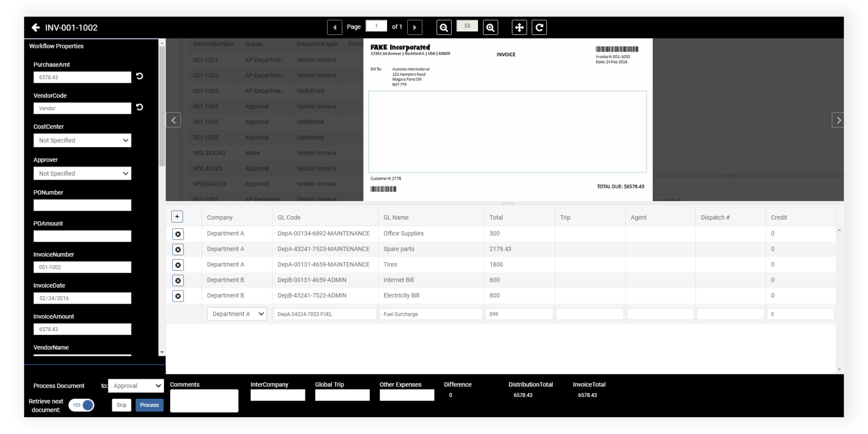This screenshot has width=868, height=434.
Task: Select the pan/move document tool
Action: pos(519,27)
